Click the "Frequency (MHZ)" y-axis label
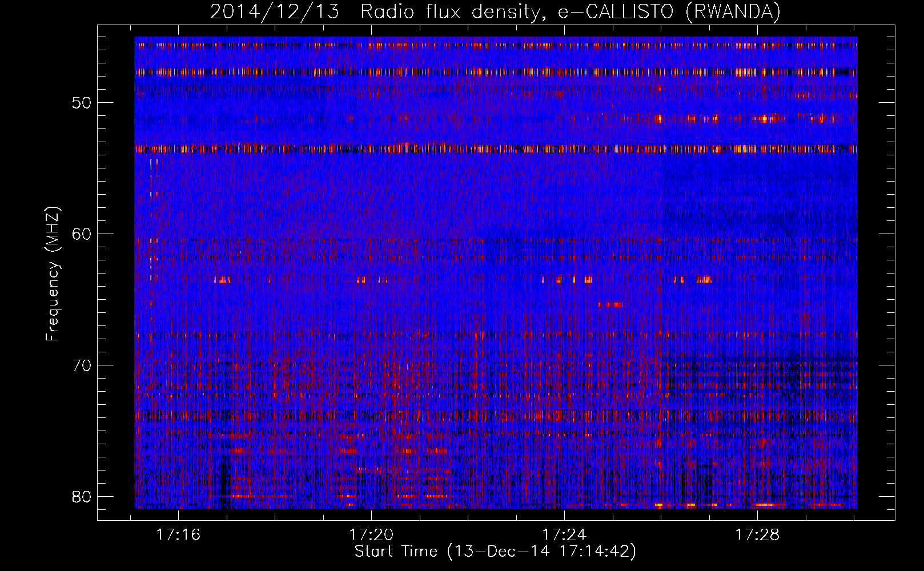The image size is (924, 571). click(53, 274)
